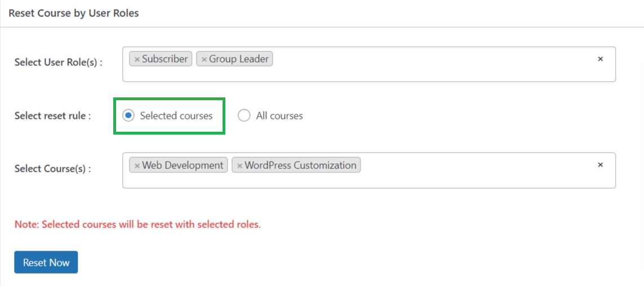Click the Group Leader tag label
Screen dimensions: 644x286
click(x=239, y=59)
